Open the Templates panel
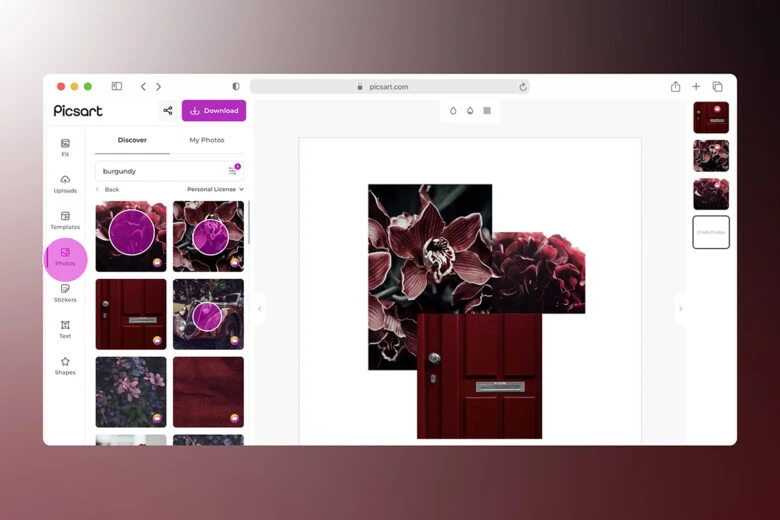Image resolution: width=780 pixels, height=520 pixels. 65,220
